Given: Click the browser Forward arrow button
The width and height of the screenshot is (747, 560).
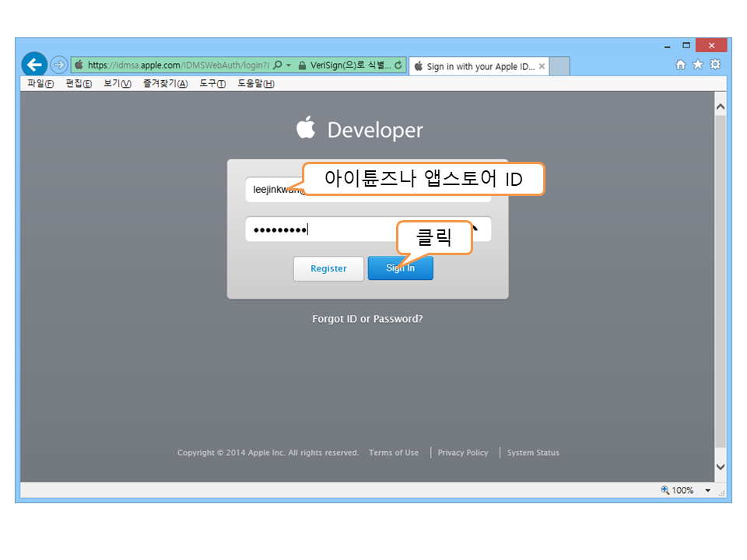Looking at the screenshot, I should [x=59, y=65].
